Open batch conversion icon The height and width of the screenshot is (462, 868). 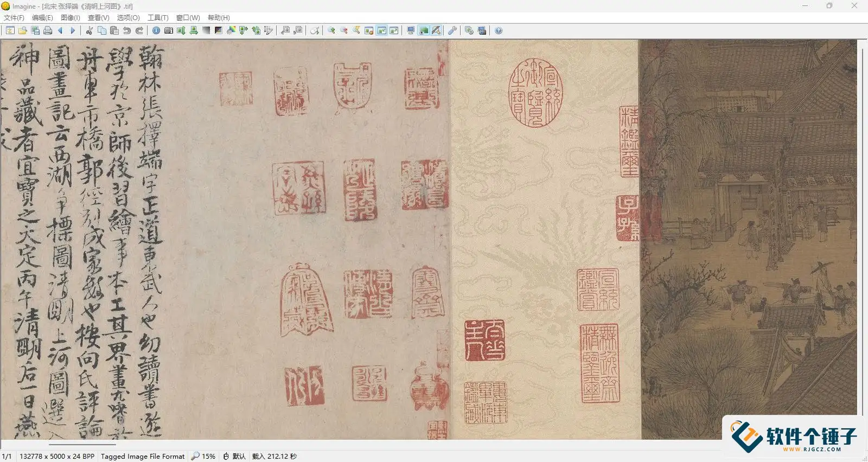tap(469, 30)
